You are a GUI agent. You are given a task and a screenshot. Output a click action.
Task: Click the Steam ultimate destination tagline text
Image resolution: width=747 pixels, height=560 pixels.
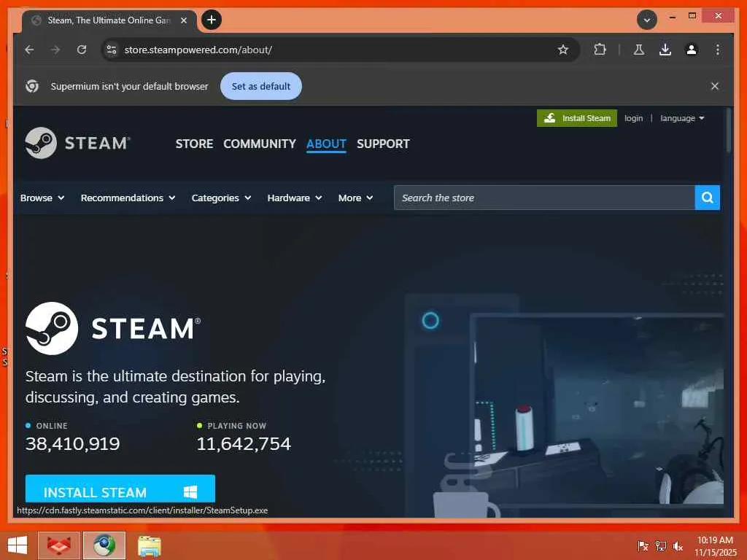coord(175,386)
